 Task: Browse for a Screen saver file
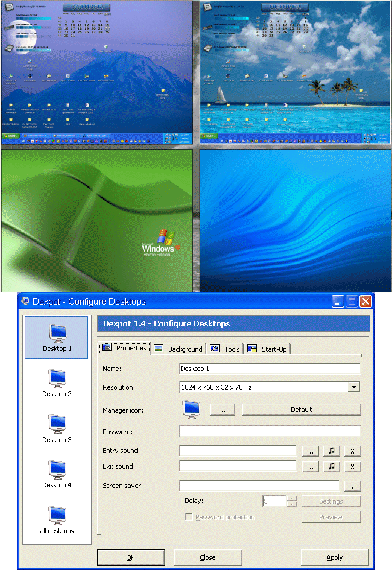click(x=352, y=486)
